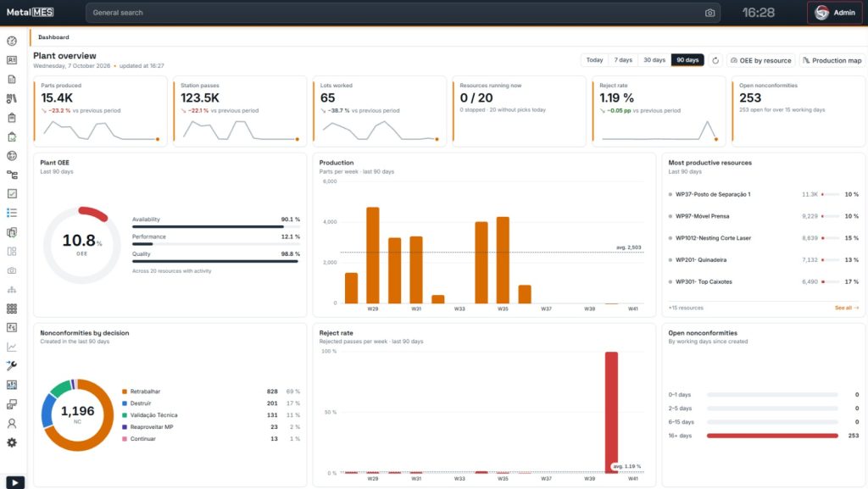Click the Reject rate 1.19 % card
868x489 pixels.
click(x=659, y=111)
